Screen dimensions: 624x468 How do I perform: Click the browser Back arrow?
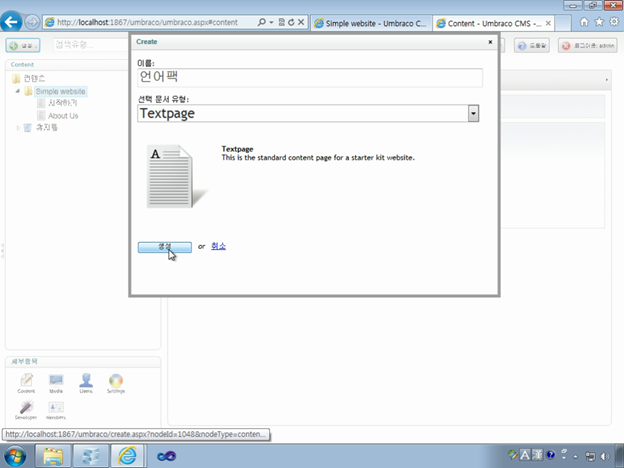point(11,21)
